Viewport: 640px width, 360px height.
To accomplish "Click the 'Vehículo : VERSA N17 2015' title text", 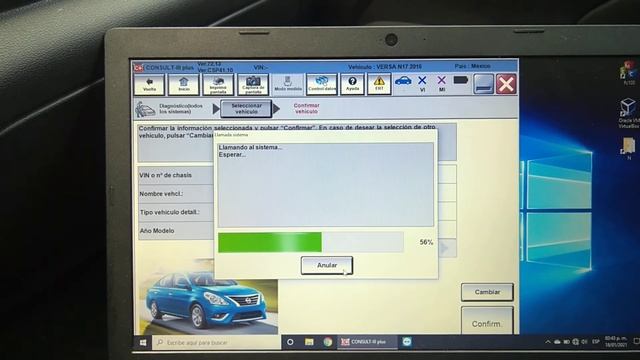I will 385,67.
